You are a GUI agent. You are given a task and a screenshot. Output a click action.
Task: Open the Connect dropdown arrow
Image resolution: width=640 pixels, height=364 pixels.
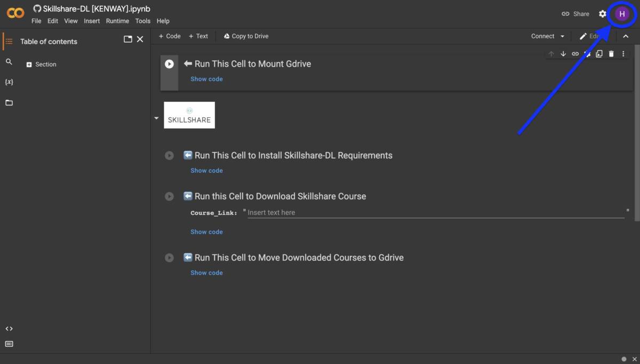[562, 36]
